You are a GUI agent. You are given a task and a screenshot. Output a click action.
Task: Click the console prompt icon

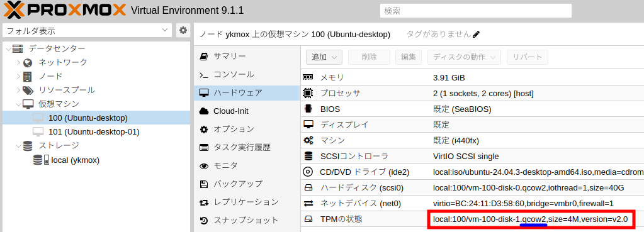point(204,75)
